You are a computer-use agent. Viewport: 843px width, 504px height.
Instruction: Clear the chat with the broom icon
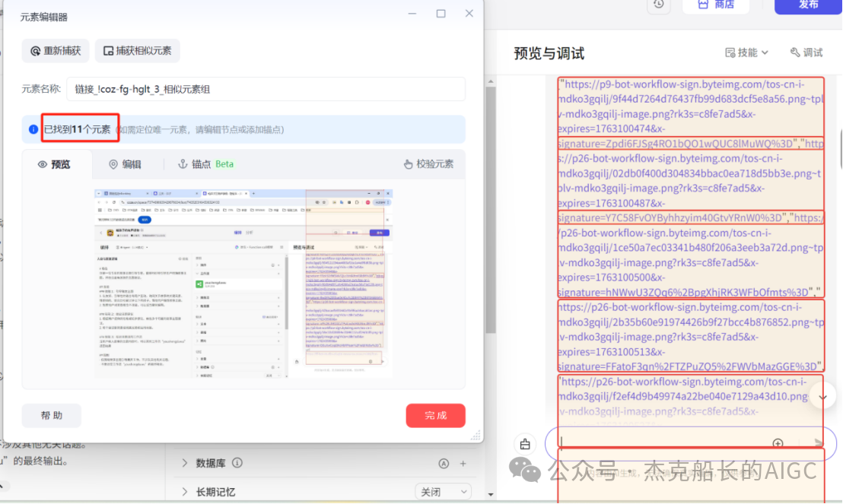click(524, 443)
